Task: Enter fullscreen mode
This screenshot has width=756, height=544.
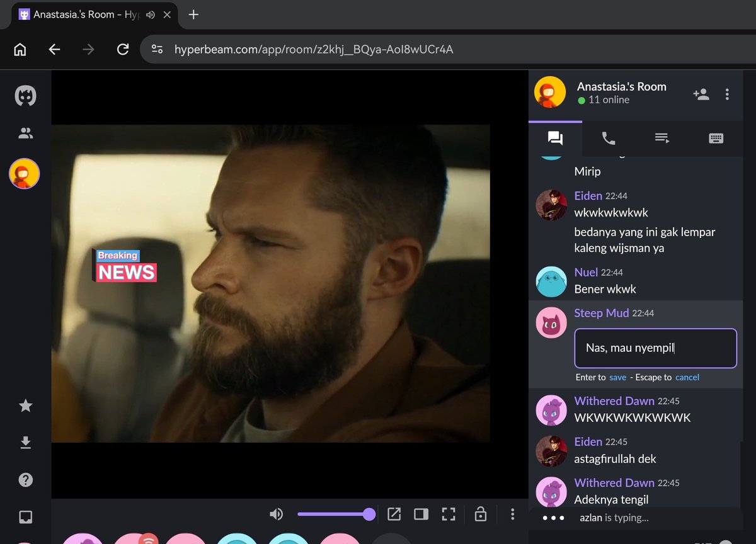Action: [448, 514]
